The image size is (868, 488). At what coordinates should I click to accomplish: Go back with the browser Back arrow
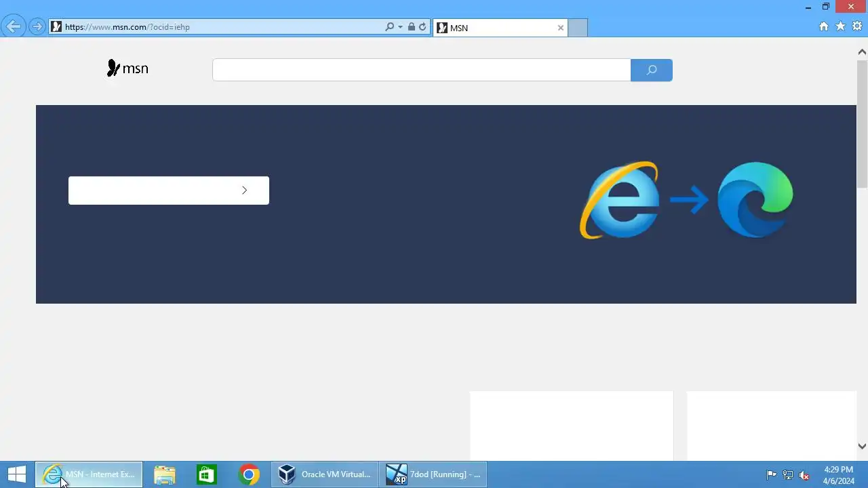point(14,27)
